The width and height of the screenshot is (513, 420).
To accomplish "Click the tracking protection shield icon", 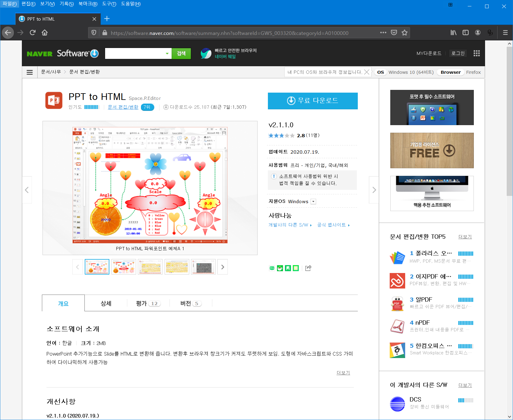I will (x=94, y=32).
